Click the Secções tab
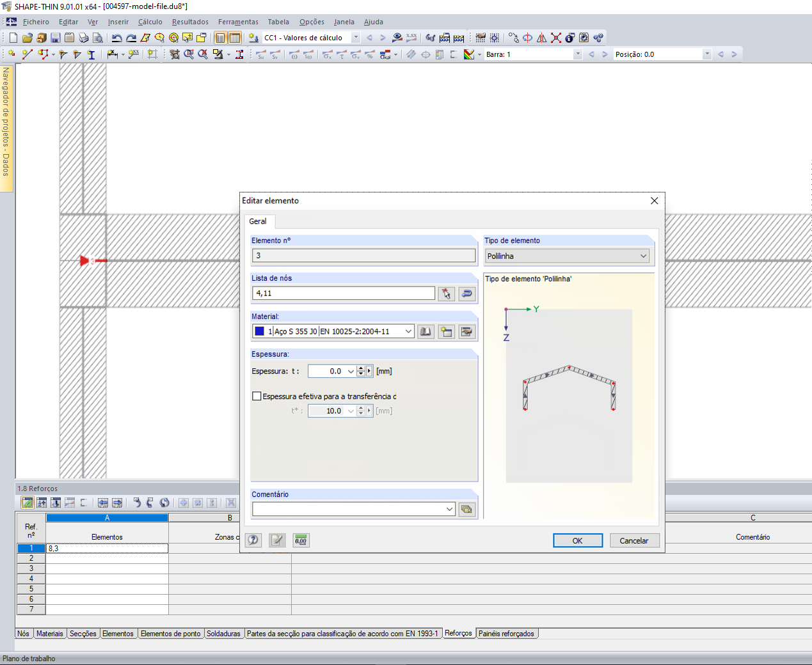Viewport: 812px width, 665px height. (83, 634)
